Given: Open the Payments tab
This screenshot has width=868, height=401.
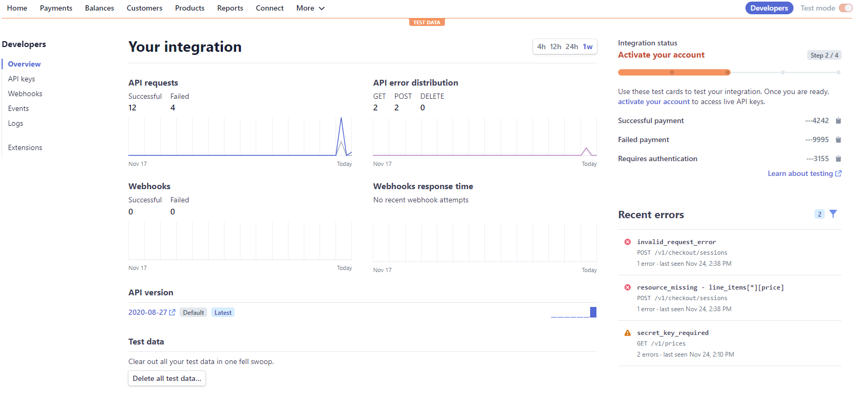Looking at the screenshot, I should (56, 8).
